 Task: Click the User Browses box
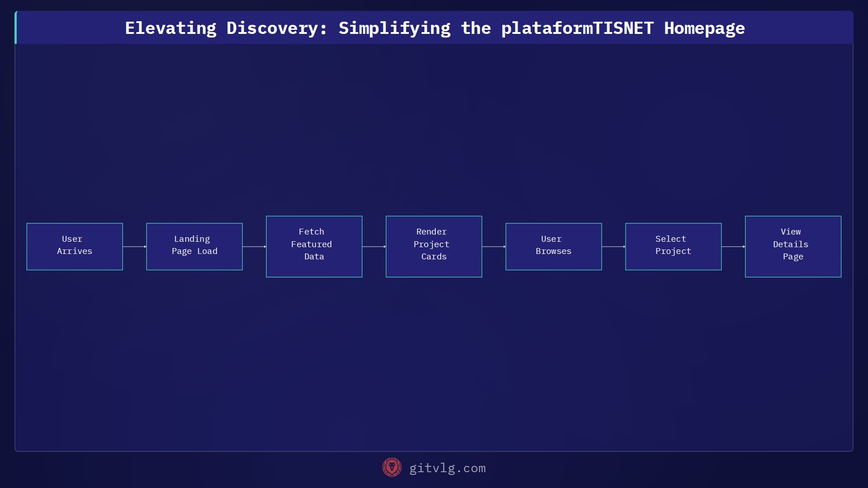coord(554,247)
